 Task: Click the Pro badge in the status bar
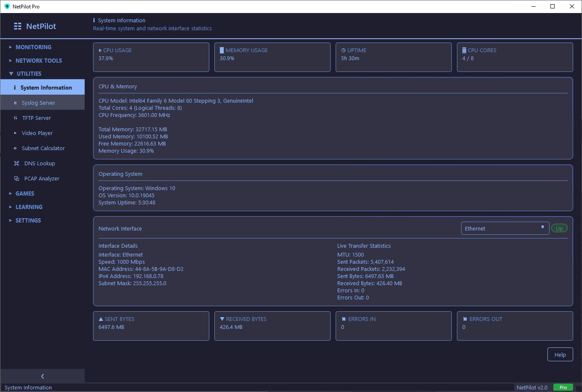tap(563, 387)
